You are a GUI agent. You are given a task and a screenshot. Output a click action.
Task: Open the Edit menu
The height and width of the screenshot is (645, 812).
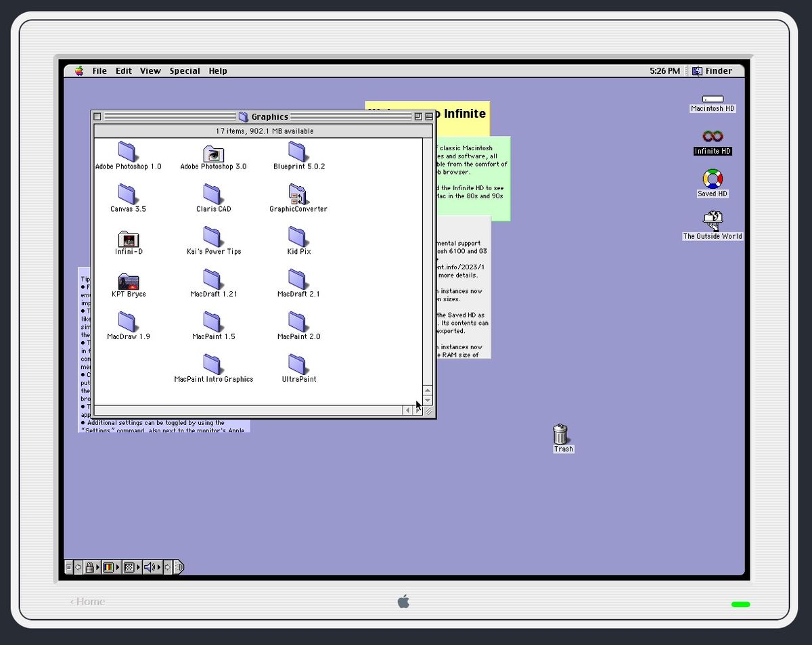(x=124, y=70)
